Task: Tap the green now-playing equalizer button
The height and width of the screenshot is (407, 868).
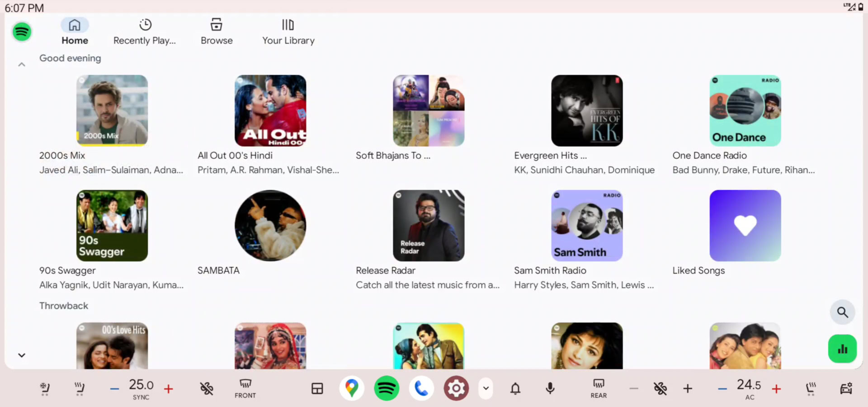Action: (842, 349)
